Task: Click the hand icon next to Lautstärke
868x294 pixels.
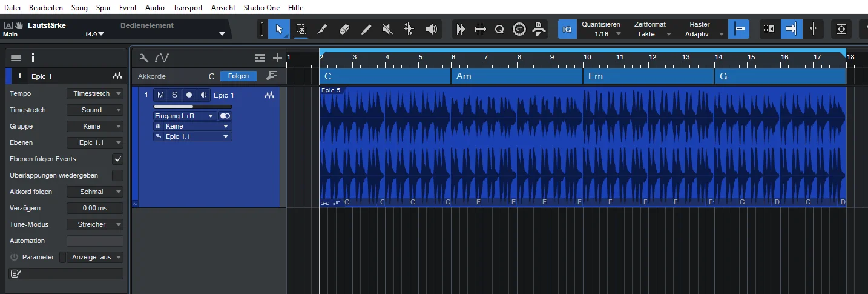Action: pos(19,25)
